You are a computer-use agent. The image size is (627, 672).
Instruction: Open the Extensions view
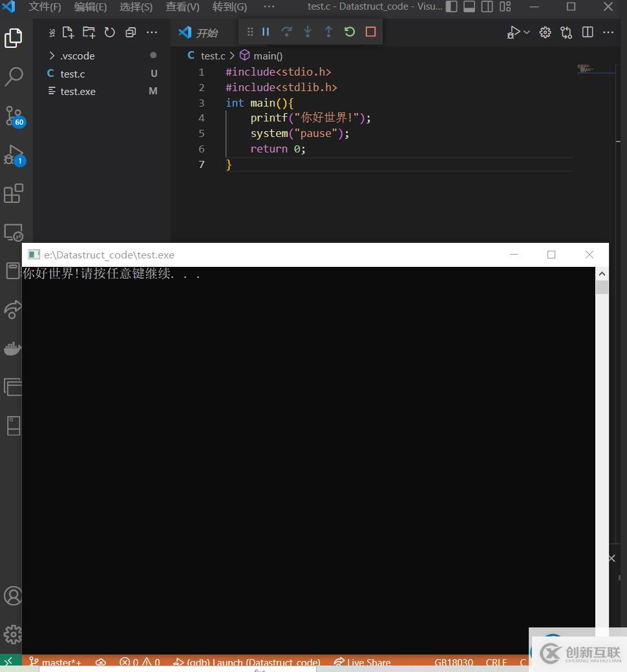coord(14,194)
